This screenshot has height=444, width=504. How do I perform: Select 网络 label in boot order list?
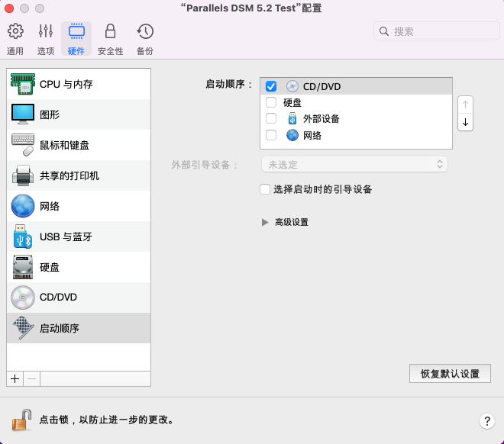click(312, 136)
